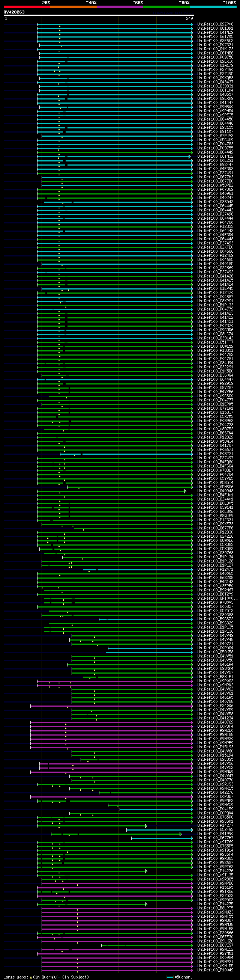This screenshot has width=240, height=980.
Task: Click the cyan P08221 alignment bar
Action: [x=126, y=454]
